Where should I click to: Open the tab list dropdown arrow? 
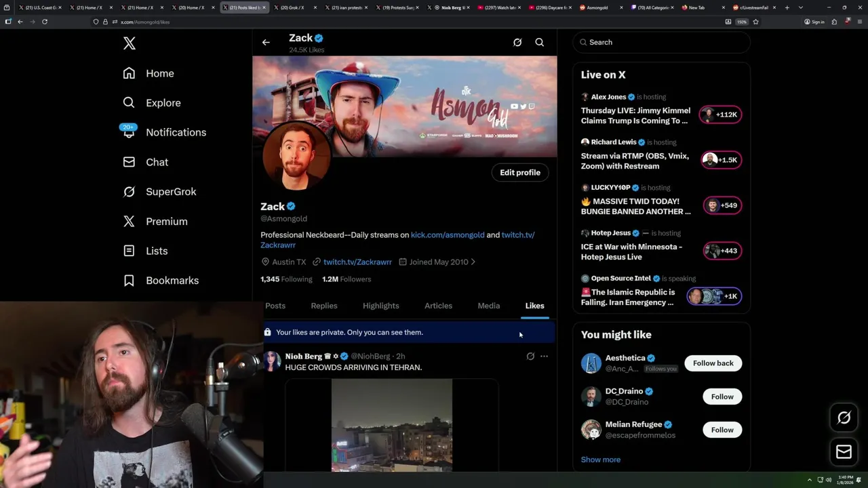(x=801, y=7)
